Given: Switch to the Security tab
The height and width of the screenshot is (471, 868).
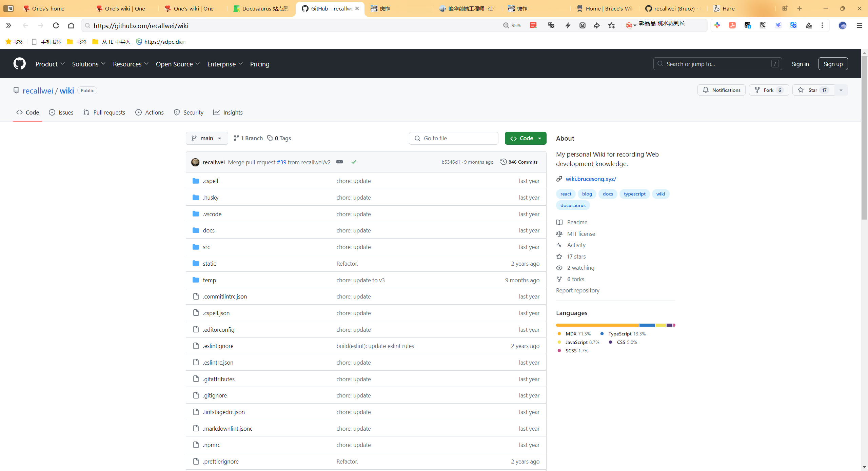Looking at the screenshot, I should [x=189, y=112].
